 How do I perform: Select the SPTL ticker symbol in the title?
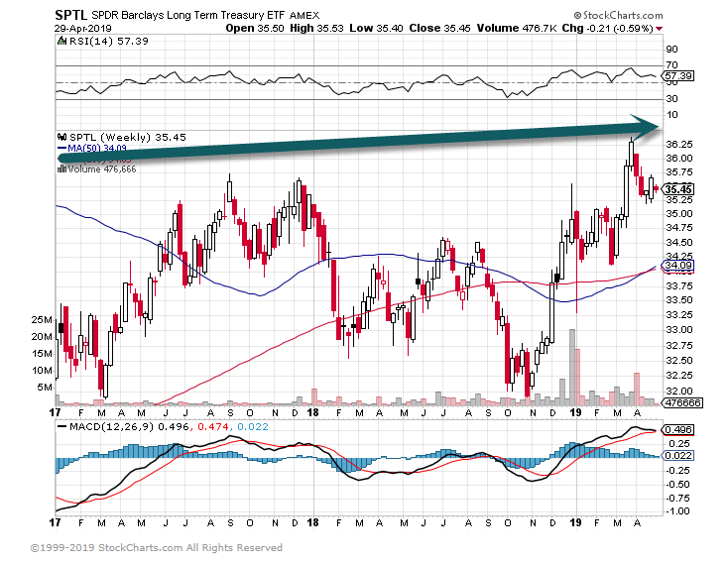70,15
